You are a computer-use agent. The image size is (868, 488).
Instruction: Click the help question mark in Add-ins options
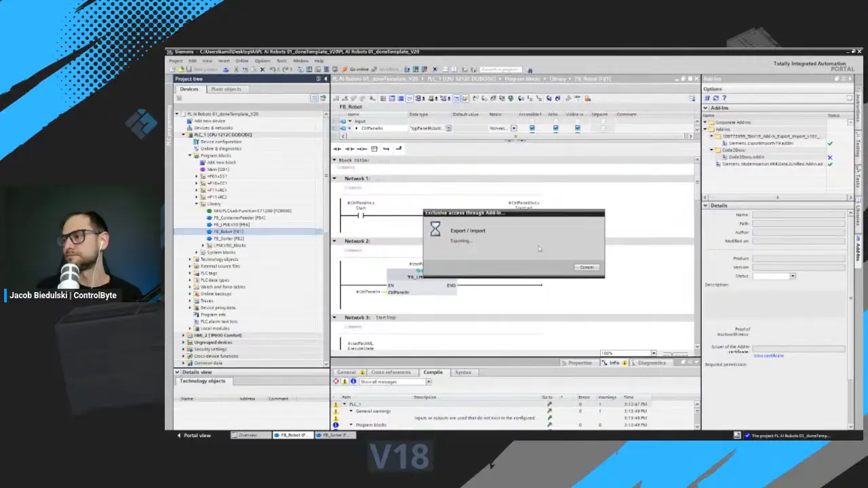pos(724,98)
